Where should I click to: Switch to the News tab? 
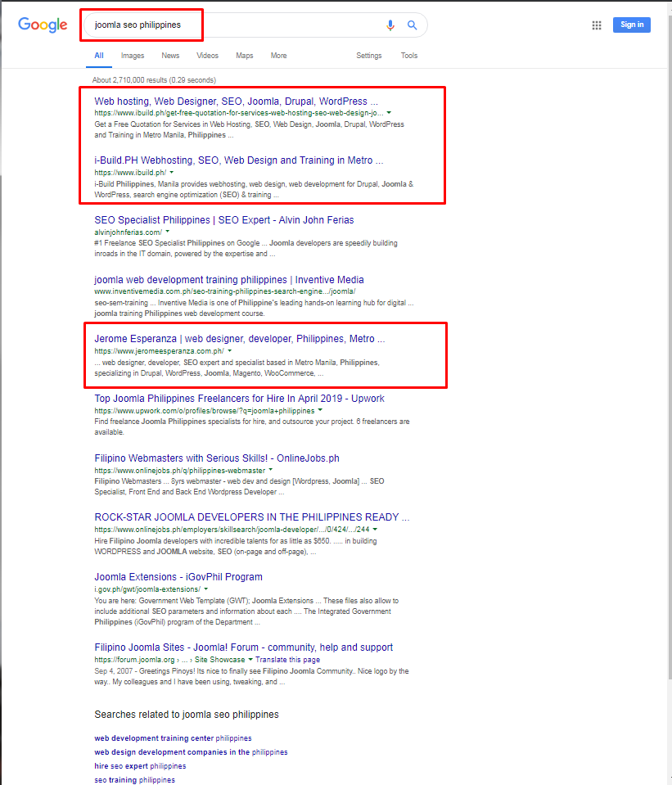click(x=170, y=56)
